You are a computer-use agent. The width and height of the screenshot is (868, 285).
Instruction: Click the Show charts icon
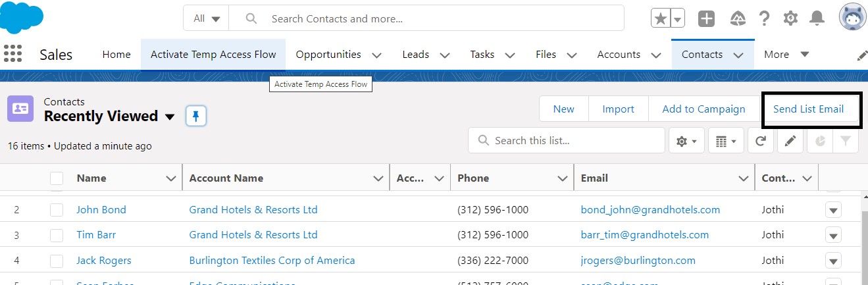[x=820, y=141]
